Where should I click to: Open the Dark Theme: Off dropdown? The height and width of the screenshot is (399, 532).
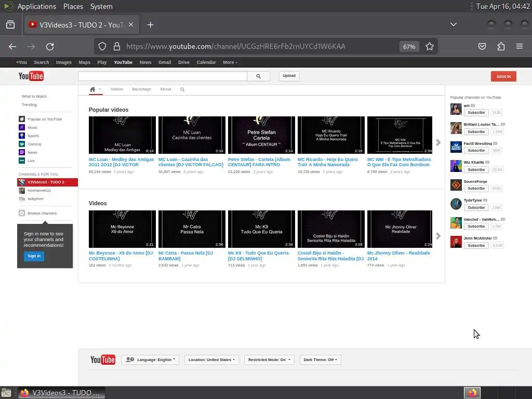coord(321,360)
